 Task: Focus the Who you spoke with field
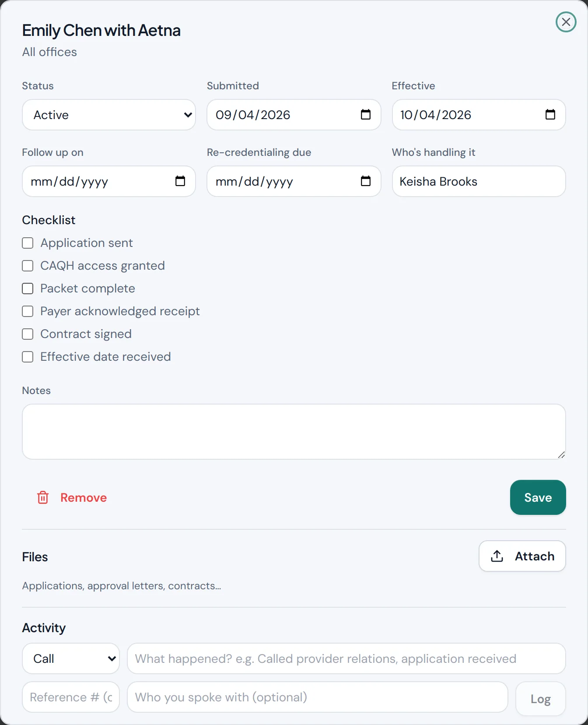(318, 697)
